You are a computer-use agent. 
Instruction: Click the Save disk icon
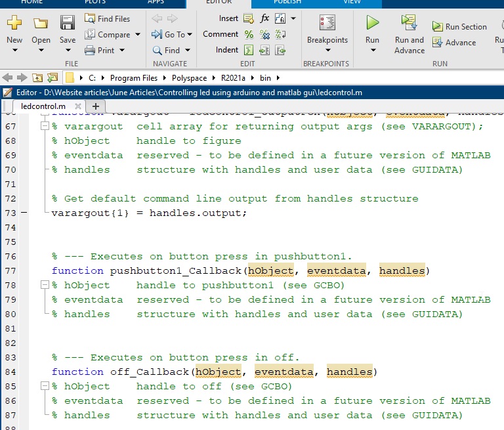pos(67,24)
